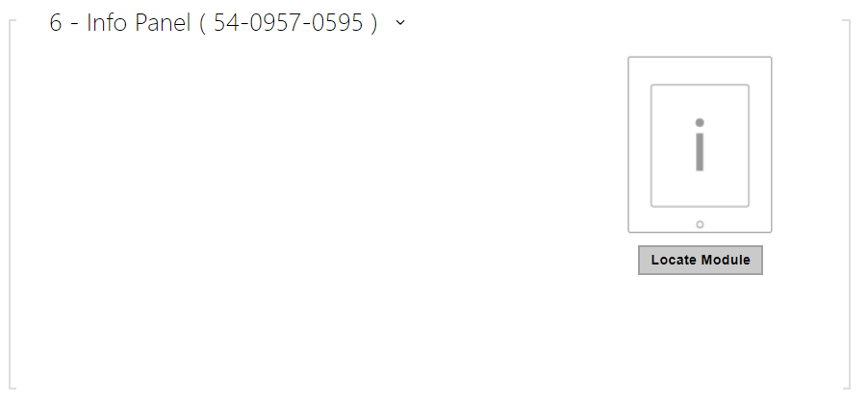Image resolution: width=868 pixels, height=402 pixels.
Task: Click the closing parenthesis after serial number
Action: click(374, 23)
